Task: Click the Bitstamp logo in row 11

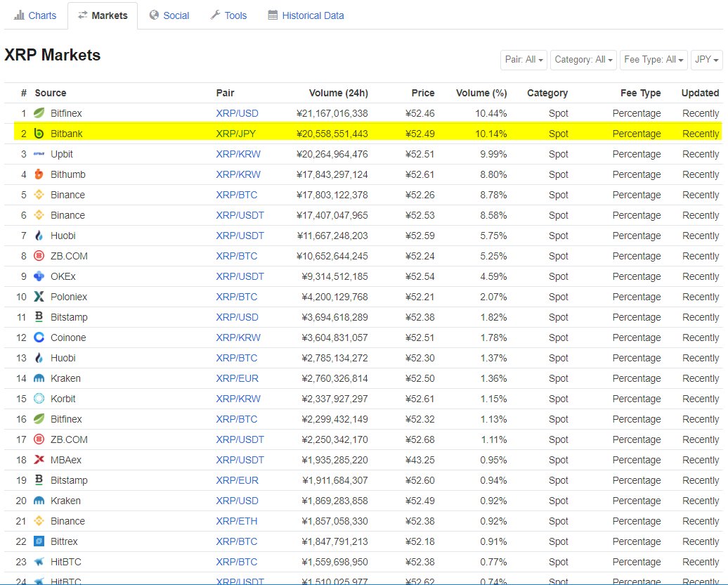Action: (x=39, y=317)
